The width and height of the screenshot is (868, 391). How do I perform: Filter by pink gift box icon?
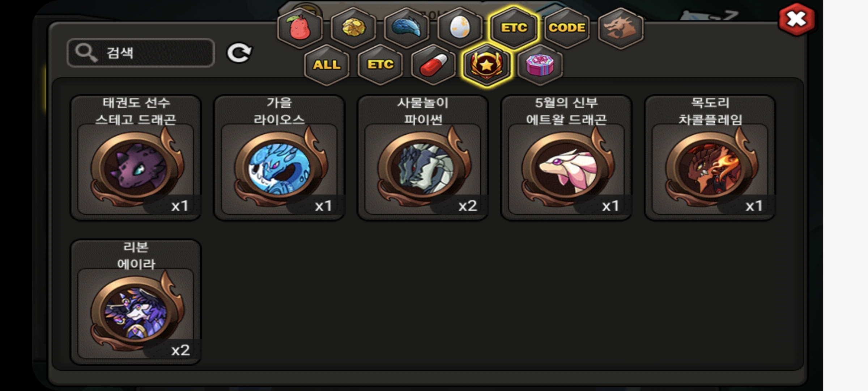[540, 65]
